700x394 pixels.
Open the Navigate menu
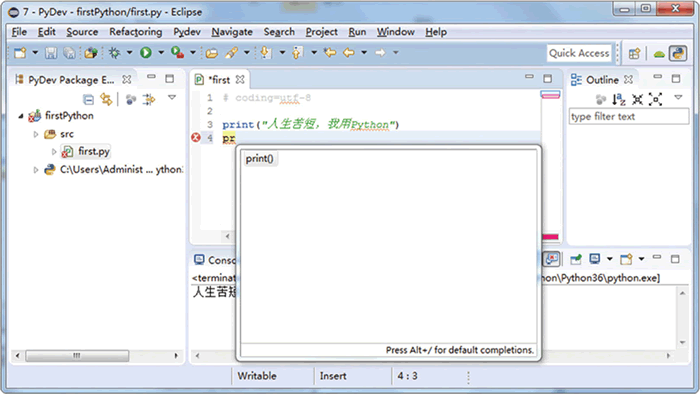[232, 32]
